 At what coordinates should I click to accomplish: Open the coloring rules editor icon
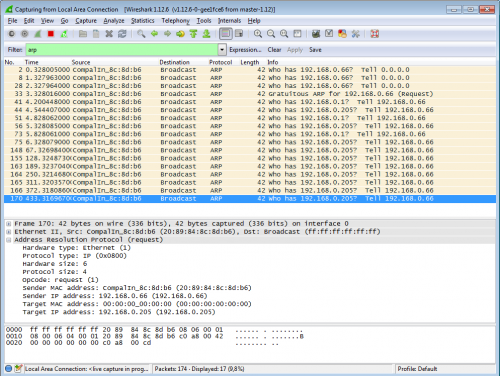pyautogui.click(x=342, y=34)
